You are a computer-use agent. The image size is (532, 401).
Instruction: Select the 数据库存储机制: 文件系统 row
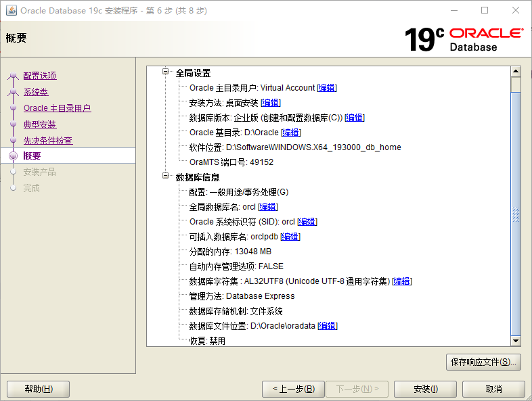[x=236, y=311]
